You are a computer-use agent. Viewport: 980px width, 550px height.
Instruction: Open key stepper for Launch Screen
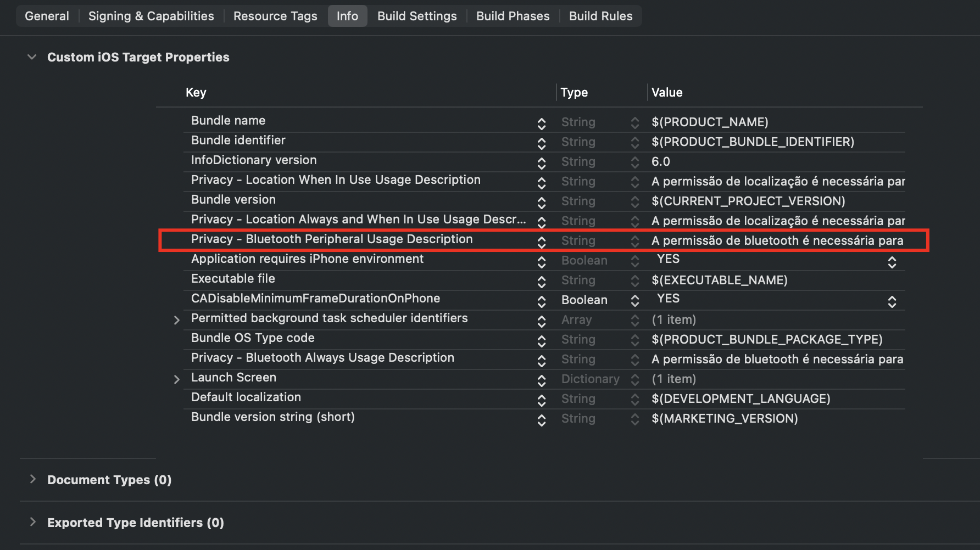542,380
